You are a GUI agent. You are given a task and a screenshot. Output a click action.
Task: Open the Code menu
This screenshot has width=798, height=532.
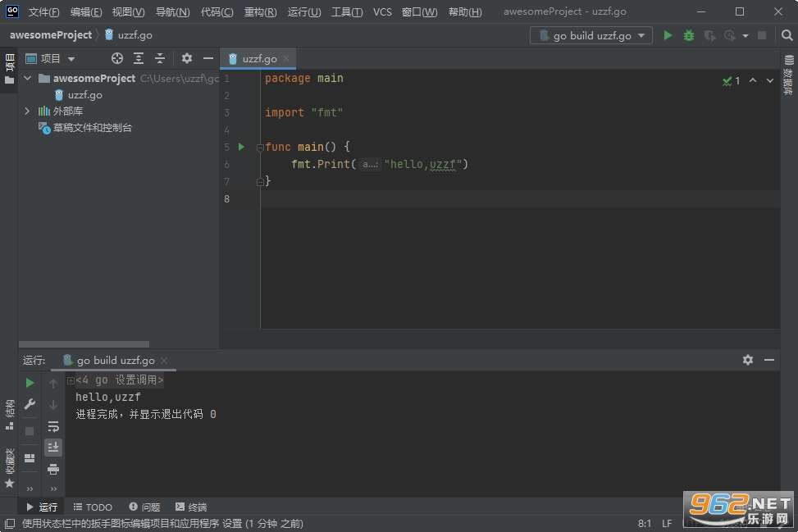click(217, 11)
